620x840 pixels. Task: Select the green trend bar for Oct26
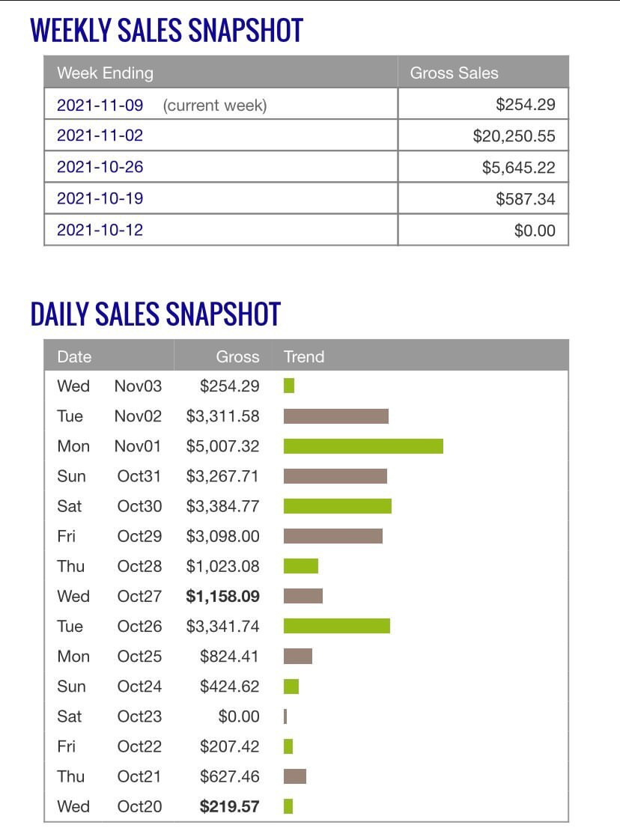tap(337, 626)
